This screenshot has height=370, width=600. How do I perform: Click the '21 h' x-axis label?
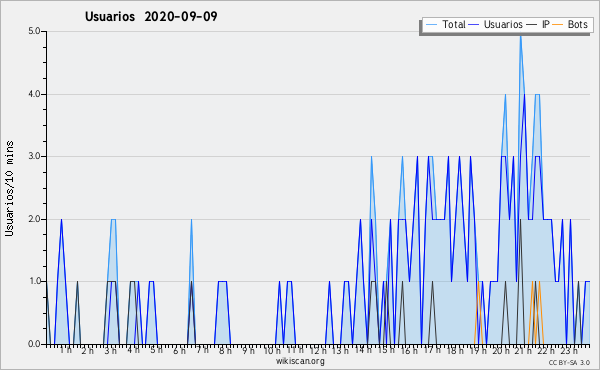[x=524, y=350]
